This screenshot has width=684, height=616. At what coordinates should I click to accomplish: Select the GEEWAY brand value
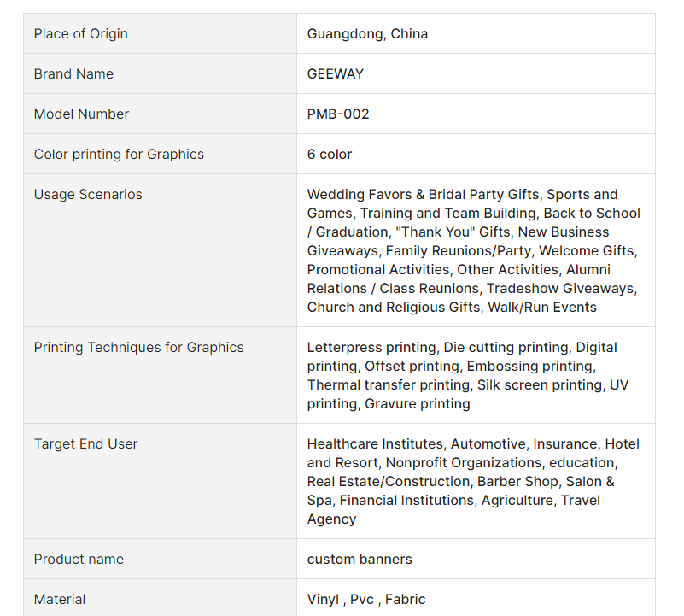coord(336,74)
